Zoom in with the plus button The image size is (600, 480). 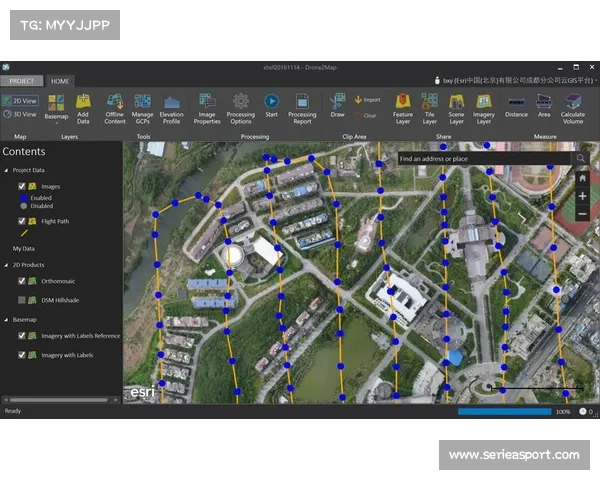[x=582, y=196]
